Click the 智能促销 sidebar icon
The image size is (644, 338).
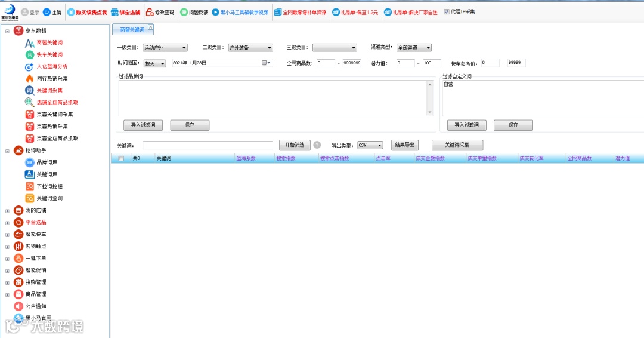coord(18,270)
